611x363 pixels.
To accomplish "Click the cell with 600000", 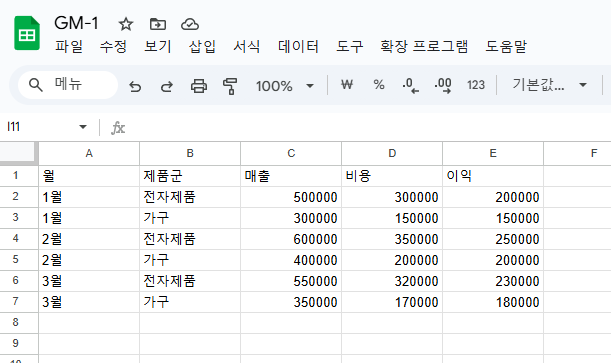I will 291,239.
